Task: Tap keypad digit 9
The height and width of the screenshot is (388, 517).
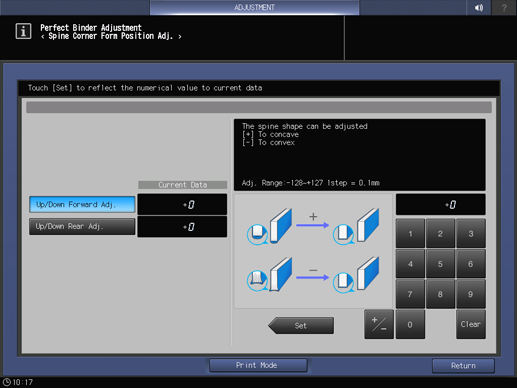Action: [471, 294]
